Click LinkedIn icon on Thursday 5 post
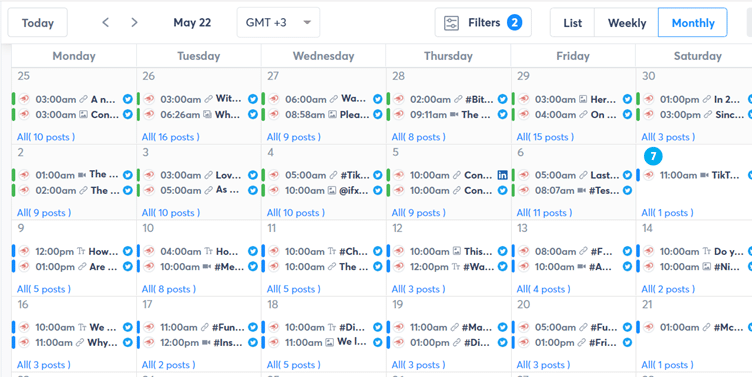The width and height of the screenshot is (752, 377). tap(502, 175)
